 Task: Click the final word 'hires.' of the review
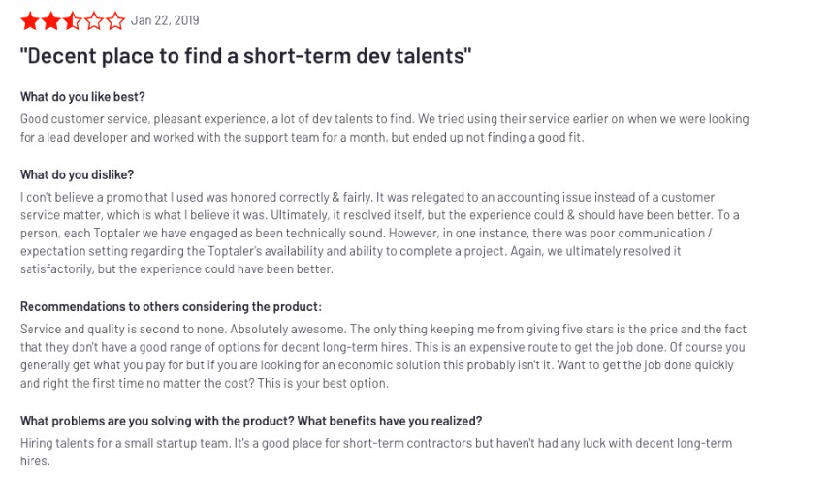tap(35, 461)
